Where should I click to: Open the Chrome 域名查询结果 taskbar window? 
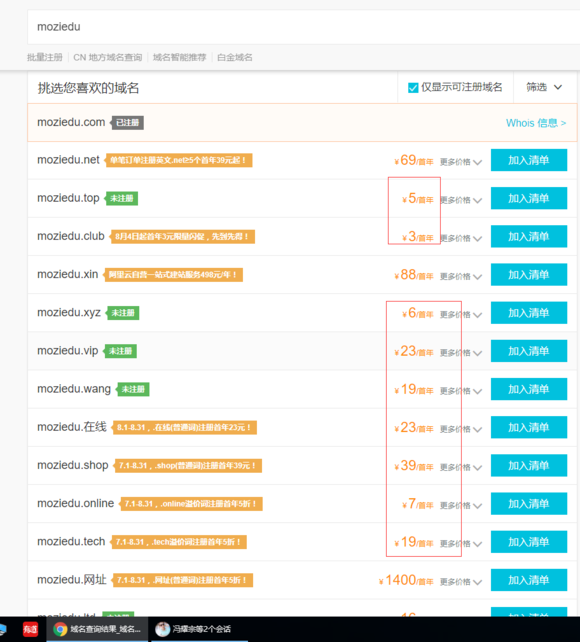pyautogui.click(x=97, y=629)
